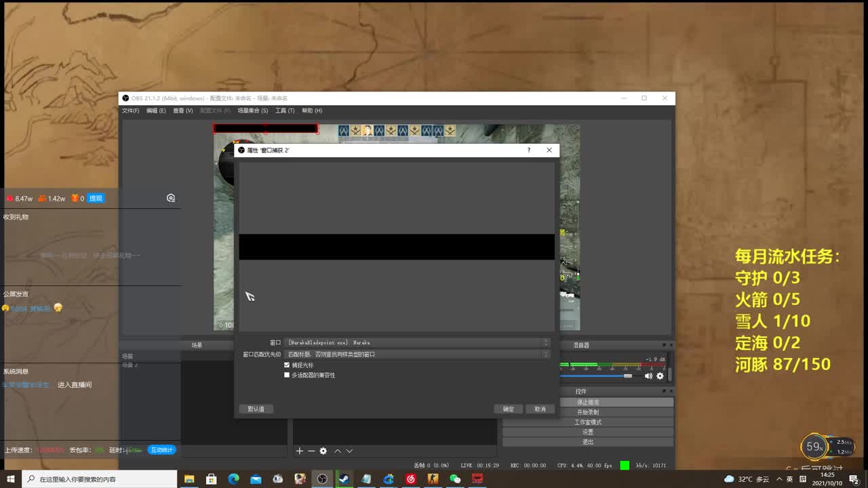Open the 窗口匹配优先级 priority dropdown
868x488 pixels.
click(417, 354)
